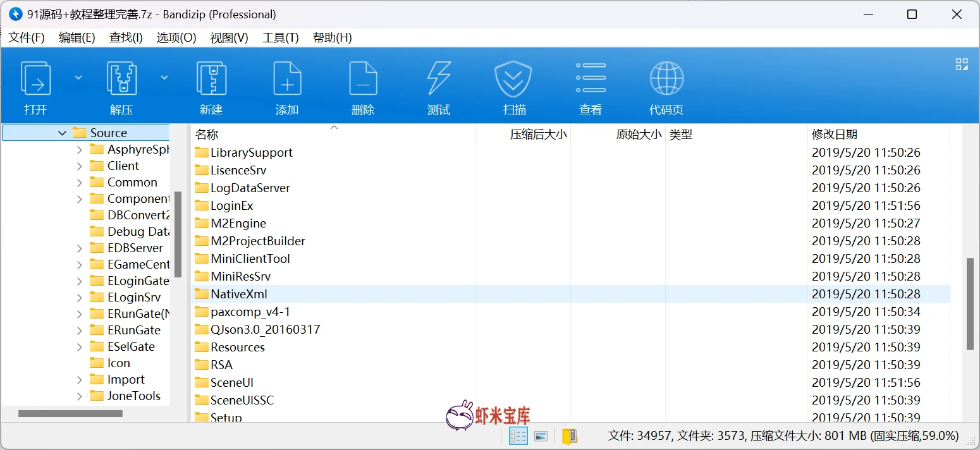Click the yellow archive info icon in status bar

(569, 436)
